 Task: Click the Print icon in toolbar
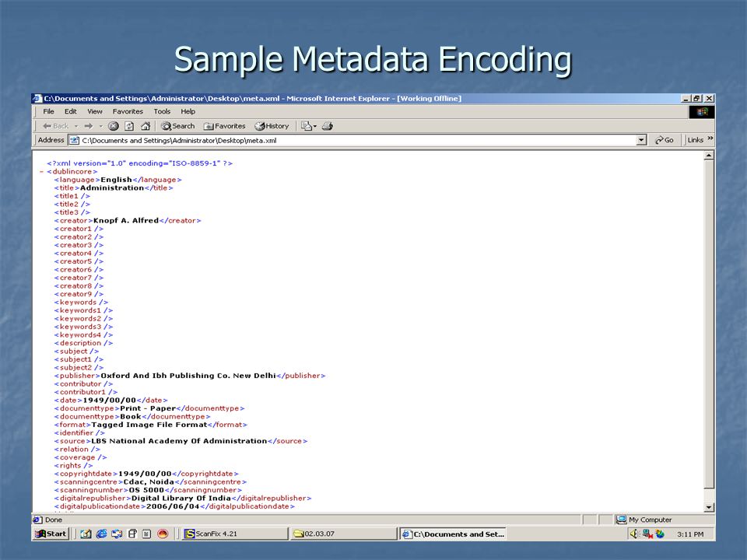pyautogui.click(x=328, y=126)
